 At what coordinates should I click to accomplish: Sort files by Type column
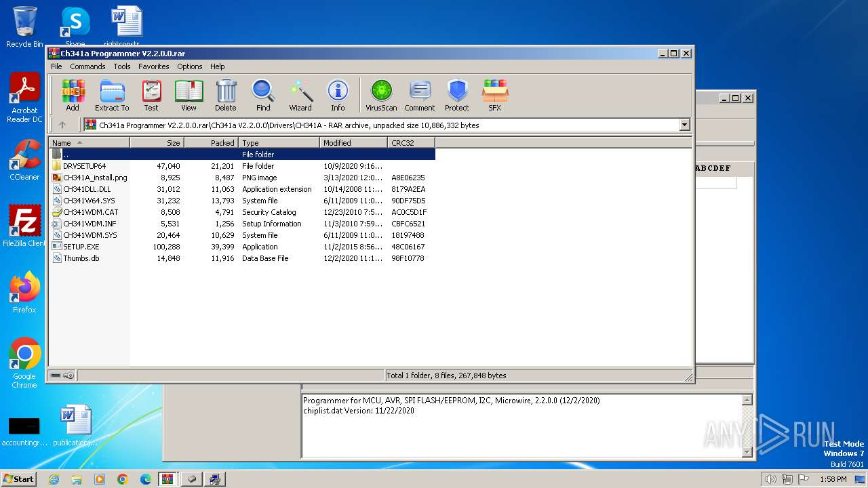[x=279, y=143]
